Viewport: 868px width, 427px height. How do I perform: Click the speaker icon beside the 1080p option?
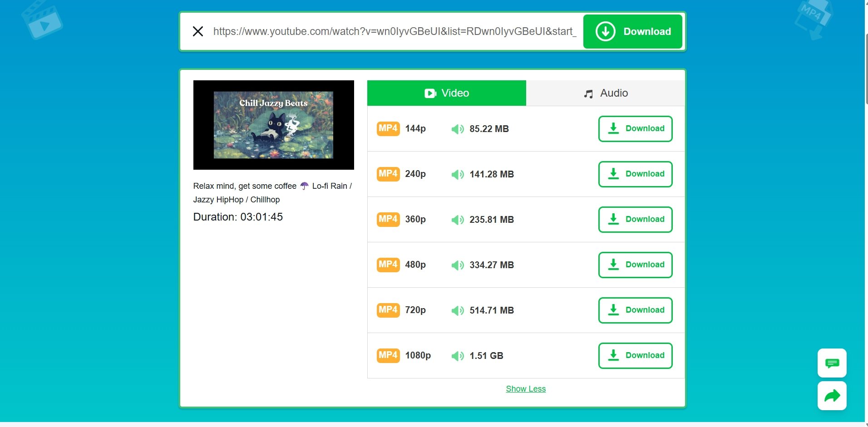[x=458, y=356]
